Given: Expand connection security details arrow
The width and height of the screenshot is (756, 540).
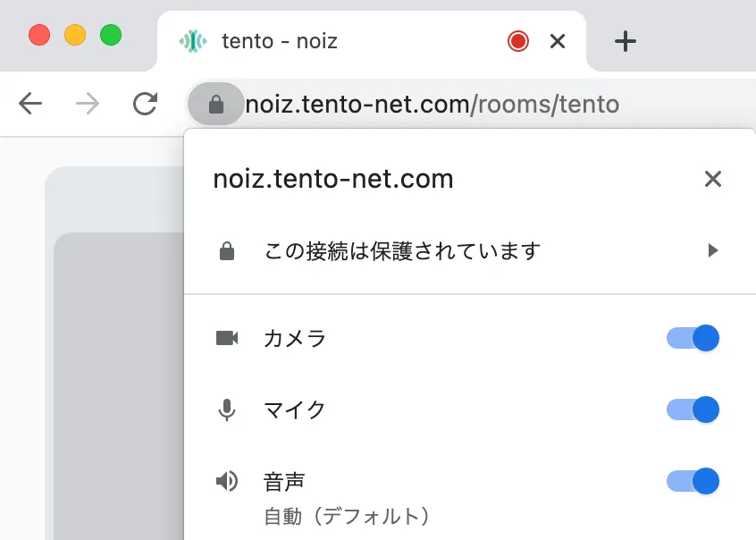Looking at the screenshot, I should 713,251.
